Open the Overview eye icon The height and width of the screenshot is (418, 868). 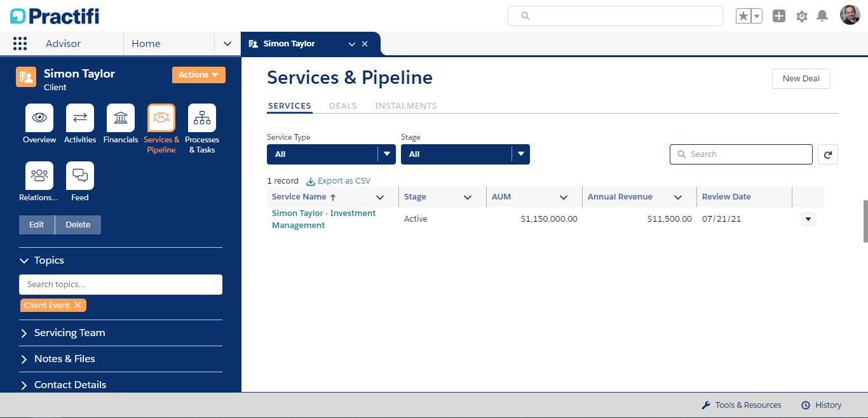pyautogui.click(x=39, y=118)
